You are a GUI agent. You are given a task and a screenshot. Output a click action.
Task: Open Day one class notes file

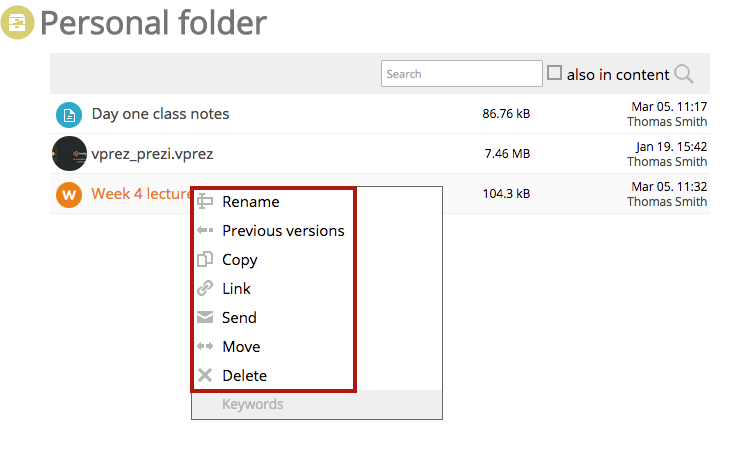pyautogui.click(x=160, y=114)
